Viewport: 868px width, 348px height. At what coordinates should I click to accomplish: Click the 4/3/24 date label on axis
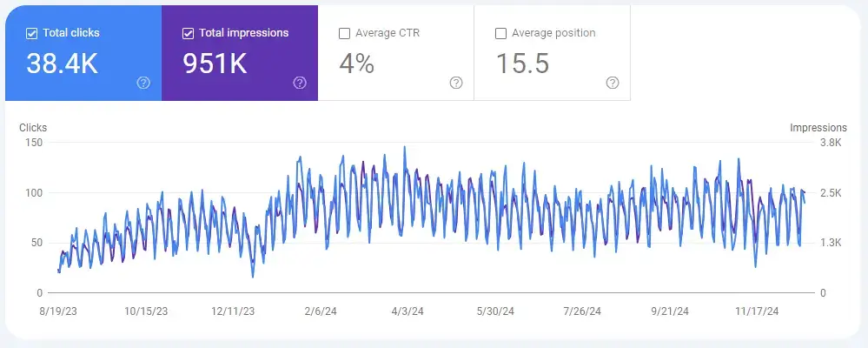coord(407,311)
